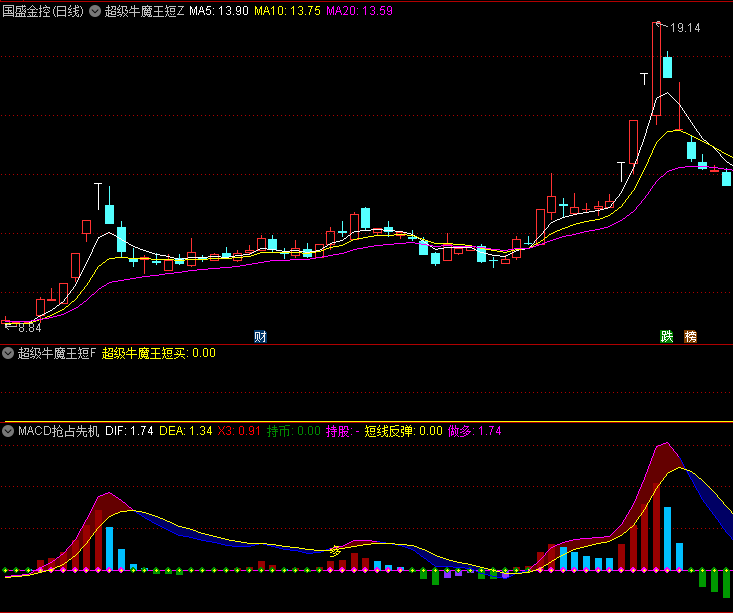This screenshot has width=733, height=613.
Task: Select the MA10: 13.75 value
Action: click(x=287, y=11)
